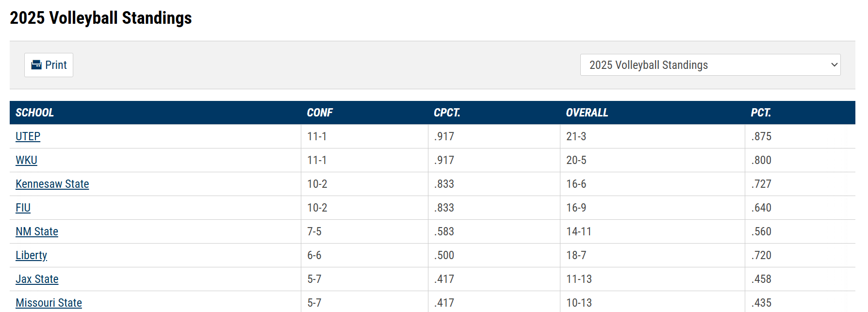Click Kennesaw State's .727 percentage cell
868x312 pixels.
click(x=761, y=184)
